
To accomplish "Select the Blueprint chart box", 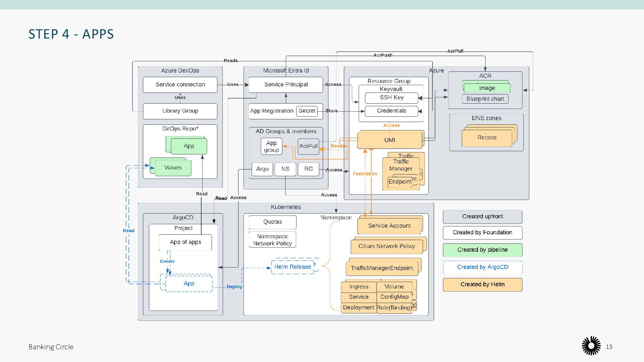I will pos(485,99).
